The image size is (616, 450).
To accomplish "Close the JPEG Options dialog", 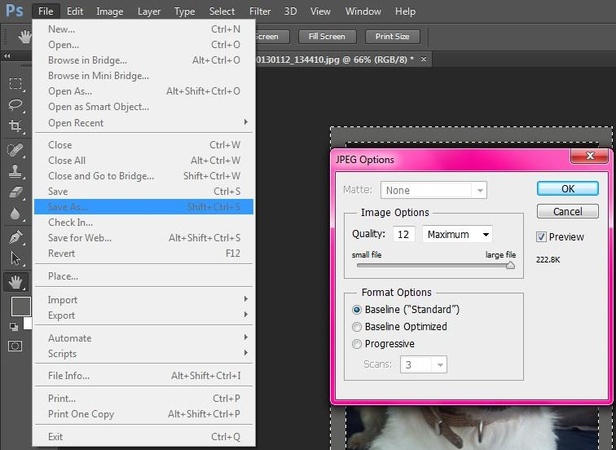I will coord(590,156).
